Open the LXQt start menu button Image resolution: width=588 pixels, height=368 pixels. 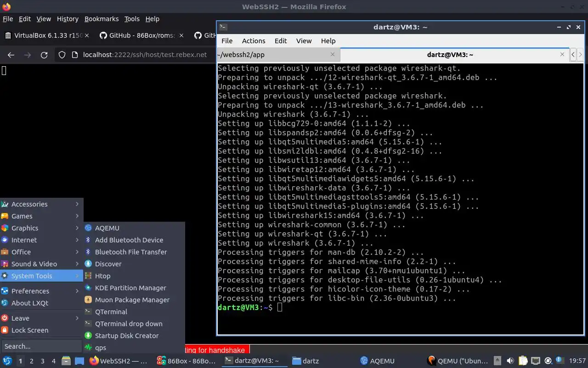coord(7,361)
